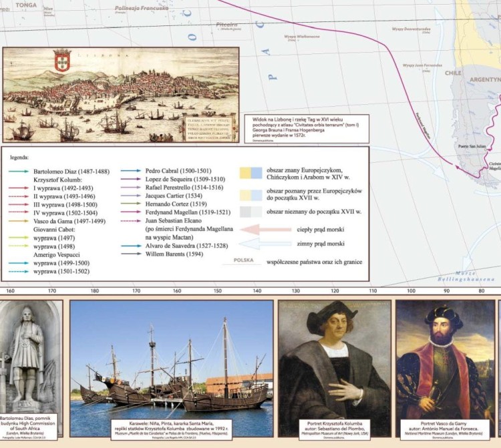Open the Lisbon panorama engraving
This screenshot has height=448, width=501.
(120, 93)
